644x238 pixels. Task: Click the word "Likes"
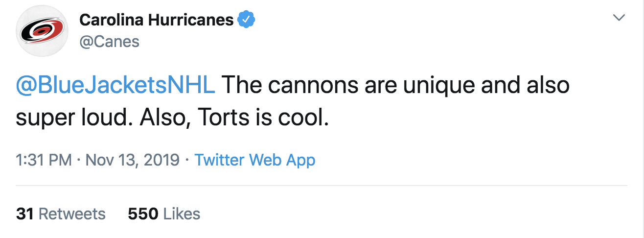click(x=182, y=214)
